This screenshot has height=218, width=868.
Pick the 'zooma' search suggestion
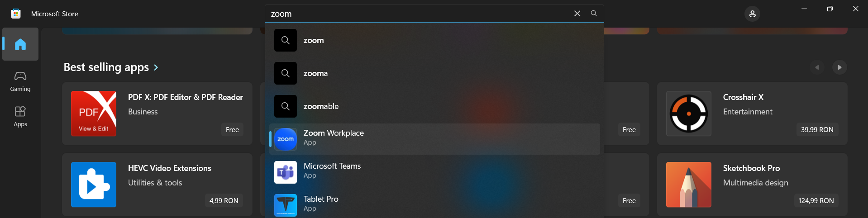pyautogui.click(x=434, y=73)
